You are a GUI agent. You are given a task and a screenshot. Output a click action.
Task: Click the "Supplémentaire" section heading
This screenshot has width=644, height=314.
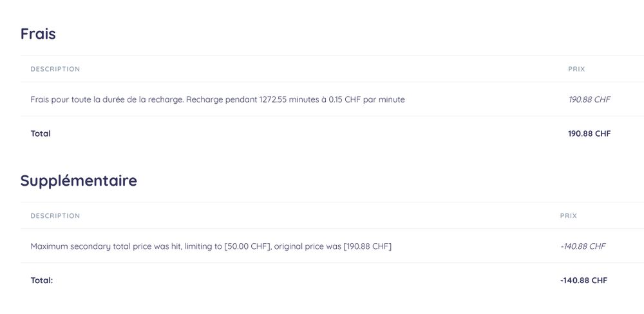tap(79, 181)
